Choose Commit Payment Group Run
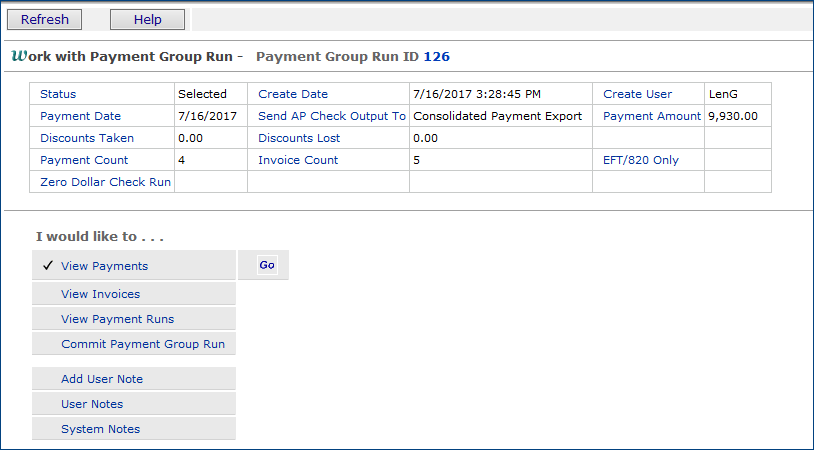The height and width of the screenshot is (450, 814). pos(142,344)
